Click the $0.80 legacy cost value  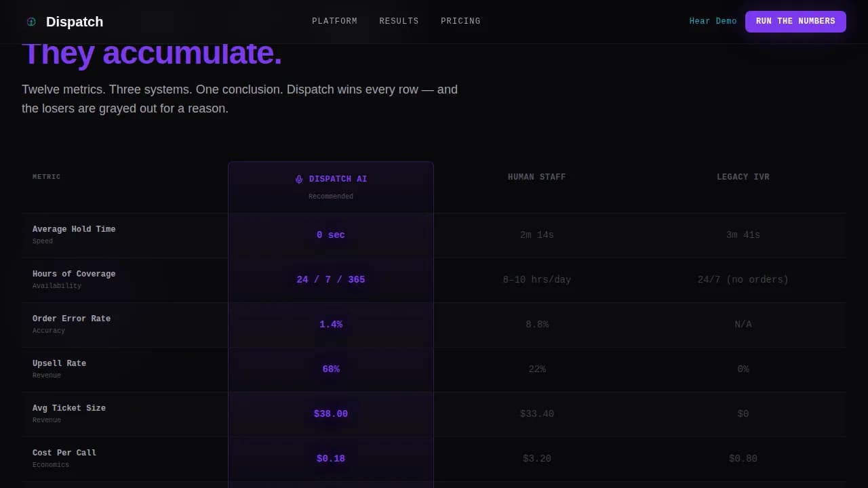tap(743, 459)
